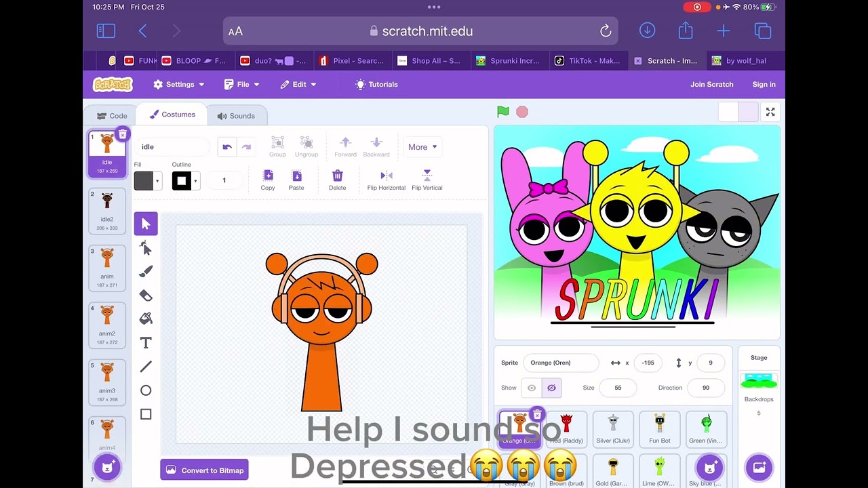Open the File menu
This screenshot has width=868, height=488.
point(243,84)
